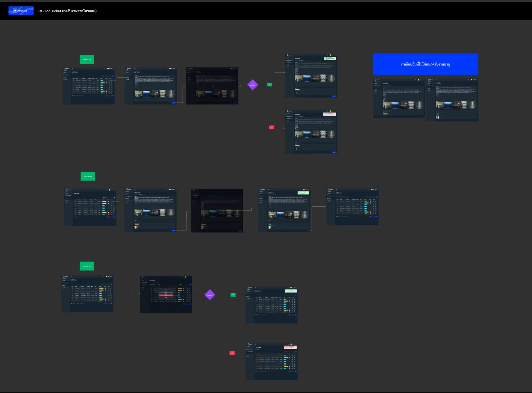Click green yes-branch tag after third flow diamond
Screen dimensions: 532x393
pos(233,295)
